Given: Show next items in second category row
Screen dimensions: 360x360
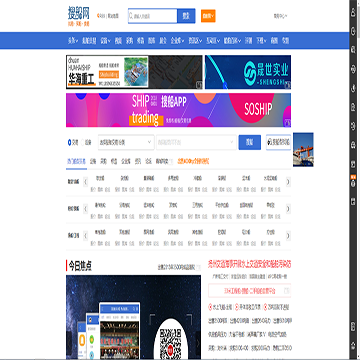Looking at the screenshot, I should [x=288, y=209].
